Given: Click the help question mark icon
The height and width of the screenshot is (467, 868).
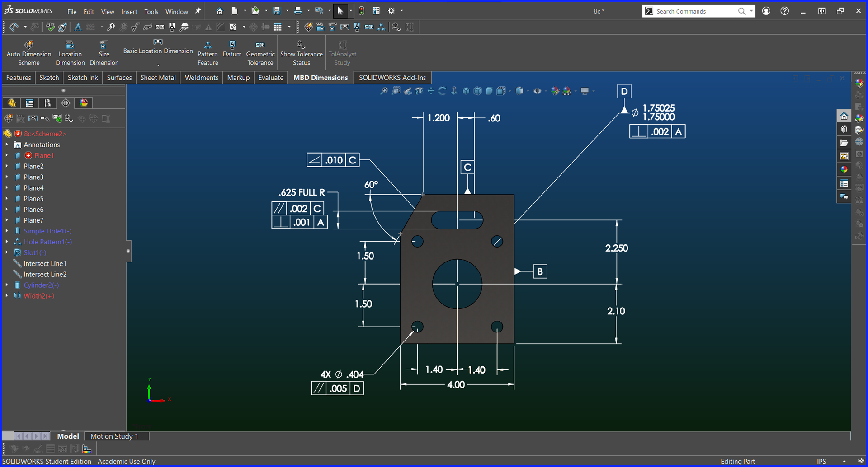Looking at the screenshot, I should 785,11.
